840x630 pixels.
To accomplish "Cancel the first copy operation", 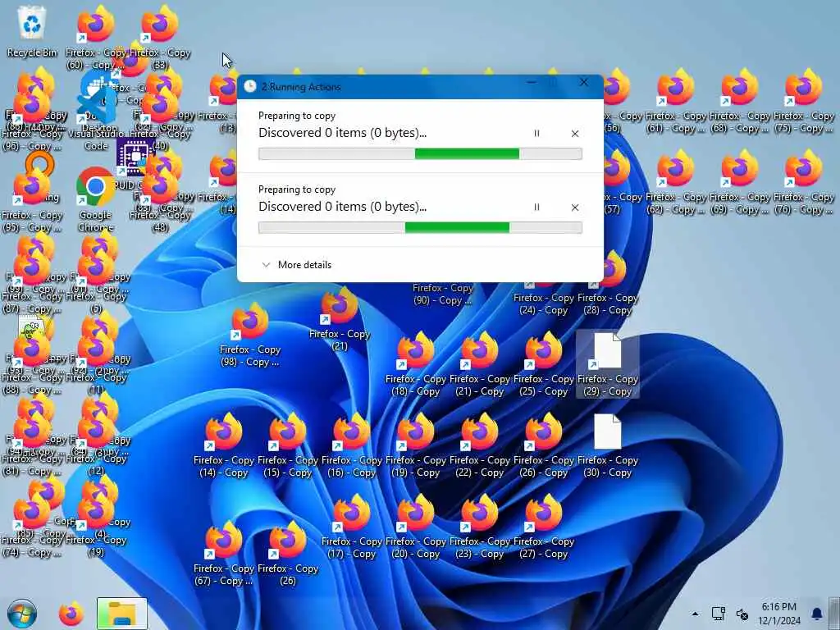I will click(575, 134).
